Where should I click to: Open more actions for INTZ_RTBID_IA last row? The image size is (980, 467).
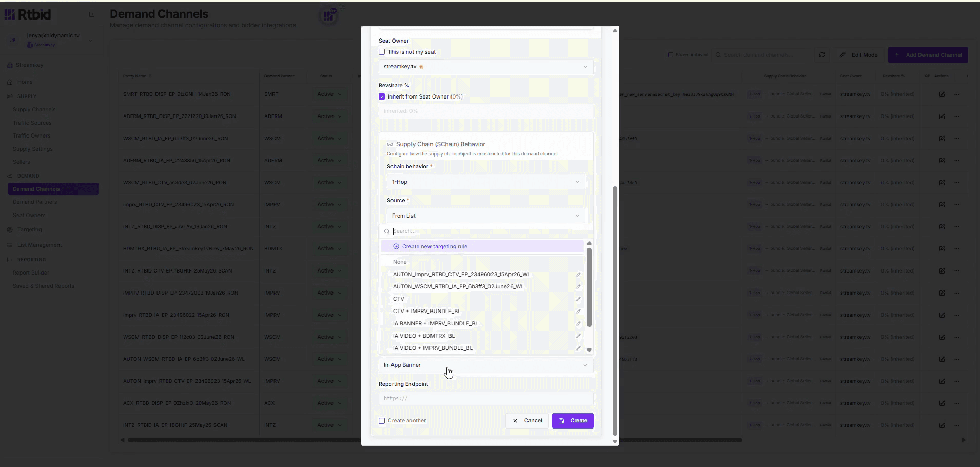pyautogui.click(x=957, y=425)
